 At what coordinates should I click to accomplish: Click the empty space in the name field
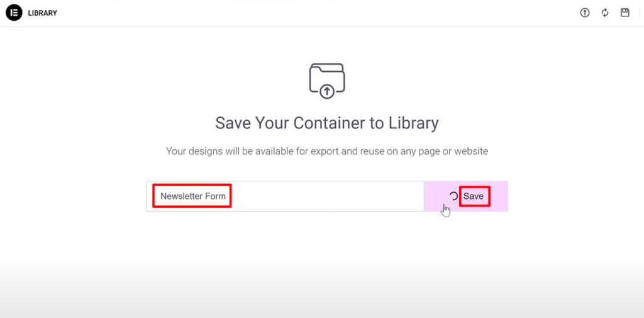coord(327,196)
